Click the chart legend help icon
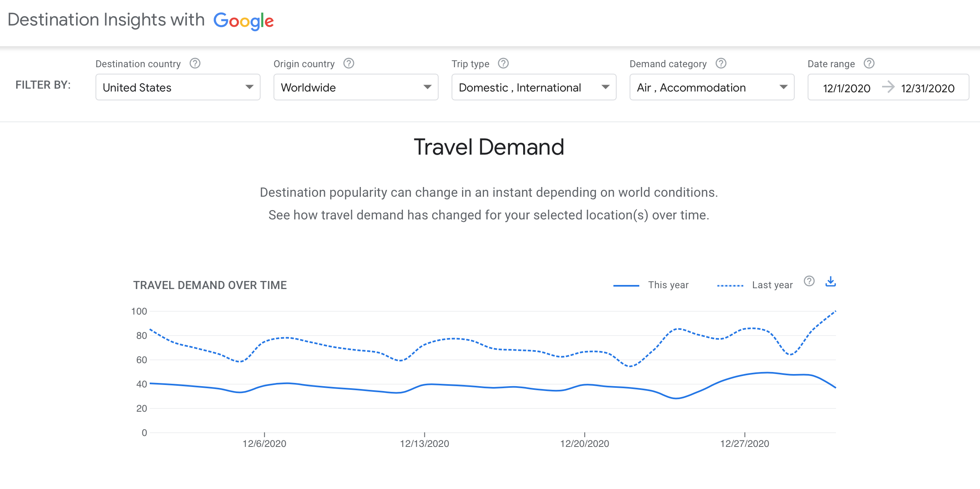Viewport: 980px width, 489px height. click(809, 281)
